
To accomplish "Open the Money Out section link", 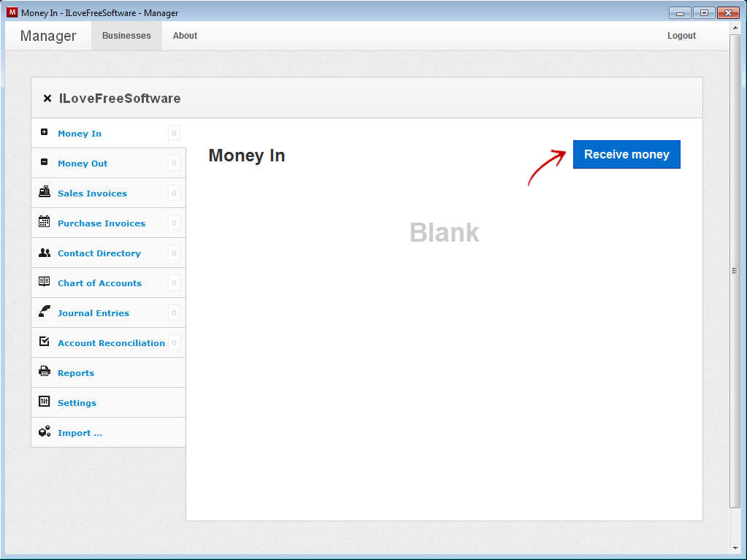I will 83,164.
